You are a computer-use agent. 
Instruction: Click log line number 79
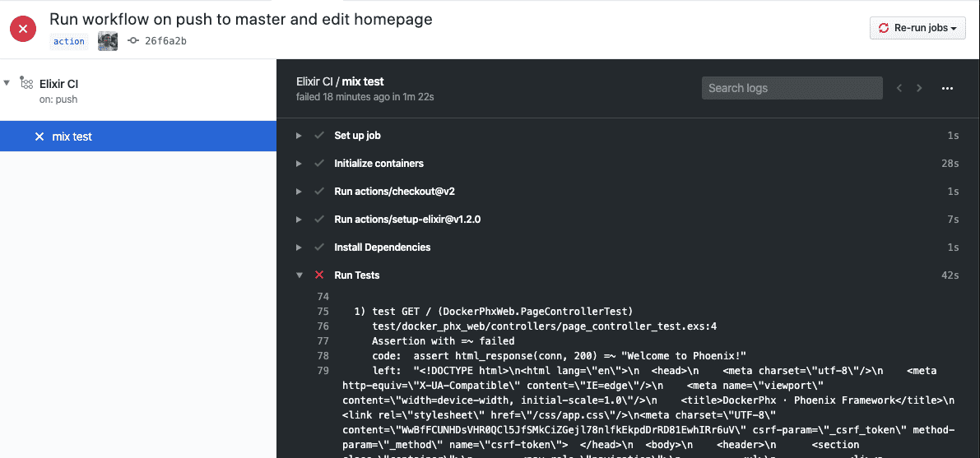coord(323,371)
